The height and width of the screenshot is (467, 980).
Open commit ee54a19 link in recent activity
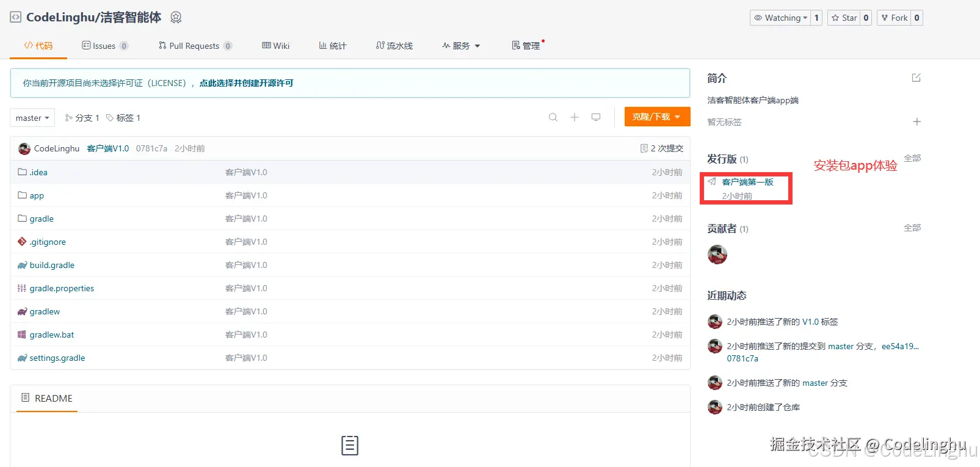pyautogui.click(x=900, y=346)
